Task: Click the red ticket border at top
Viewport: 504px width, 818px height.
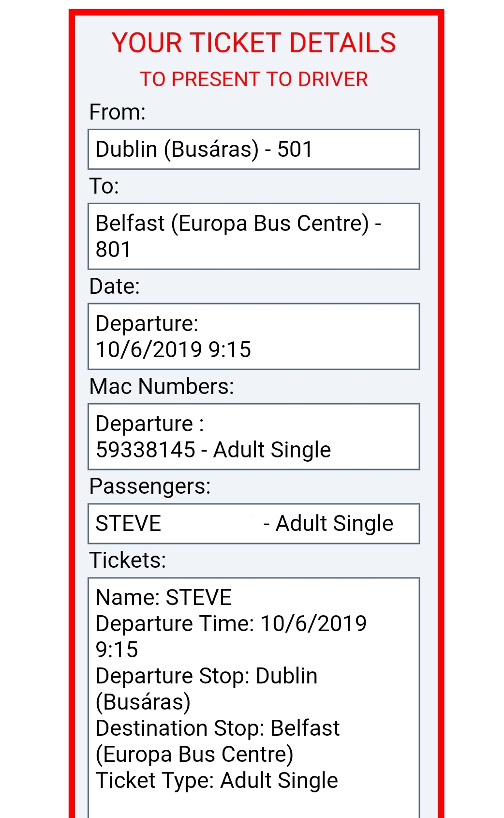Action: pyautogui.click(x=256, y=12)
